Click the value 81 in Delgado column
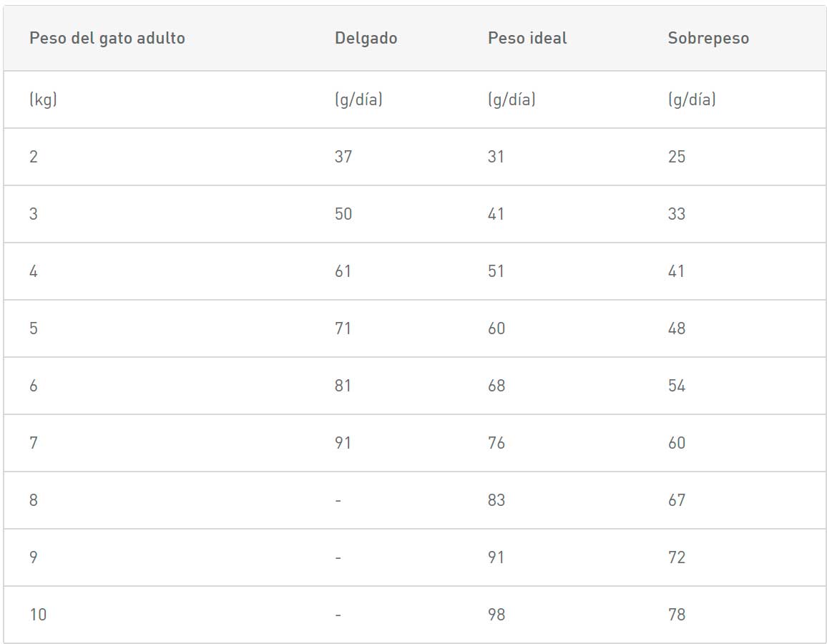This screenshot has height=644, width=827. pyautogui.click(x=343, y=386)
